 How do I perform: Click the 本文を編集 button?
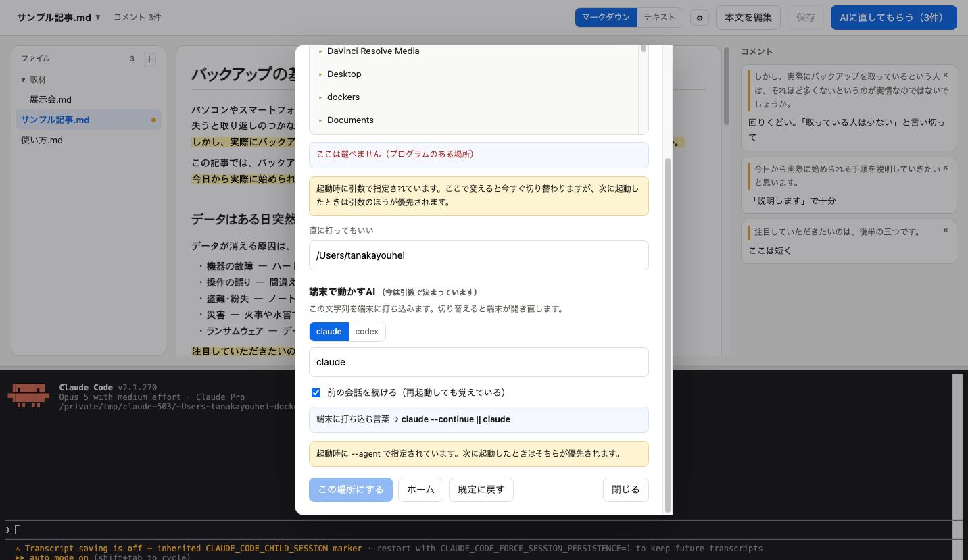tap(748, 18)
